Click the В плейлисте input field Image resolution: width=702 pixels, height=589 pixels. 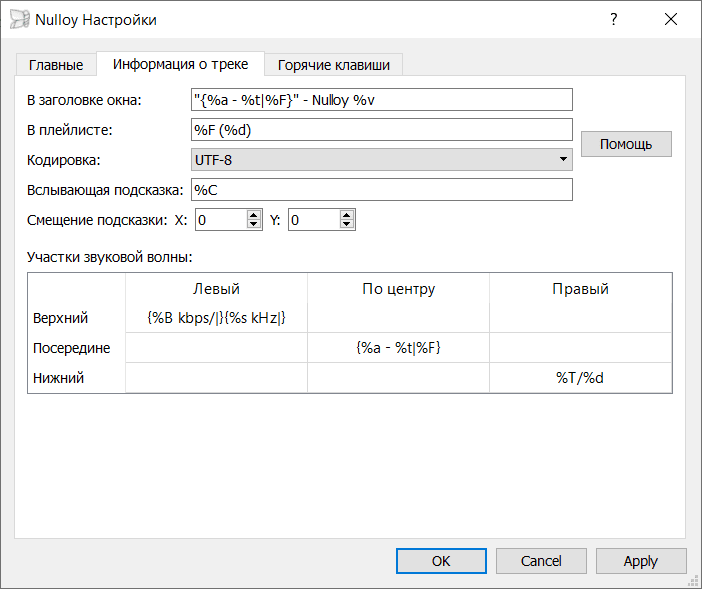coord(381,130)
